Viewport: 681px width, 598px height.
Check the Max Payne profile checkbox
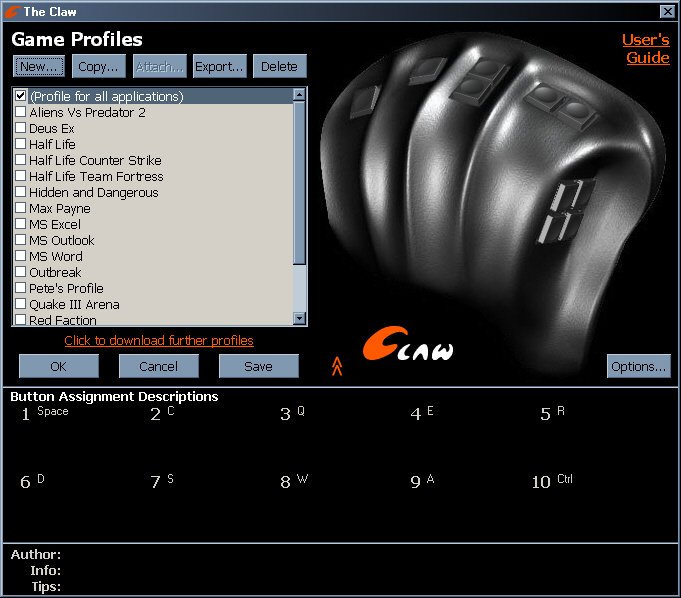click(x=20, y=209)
